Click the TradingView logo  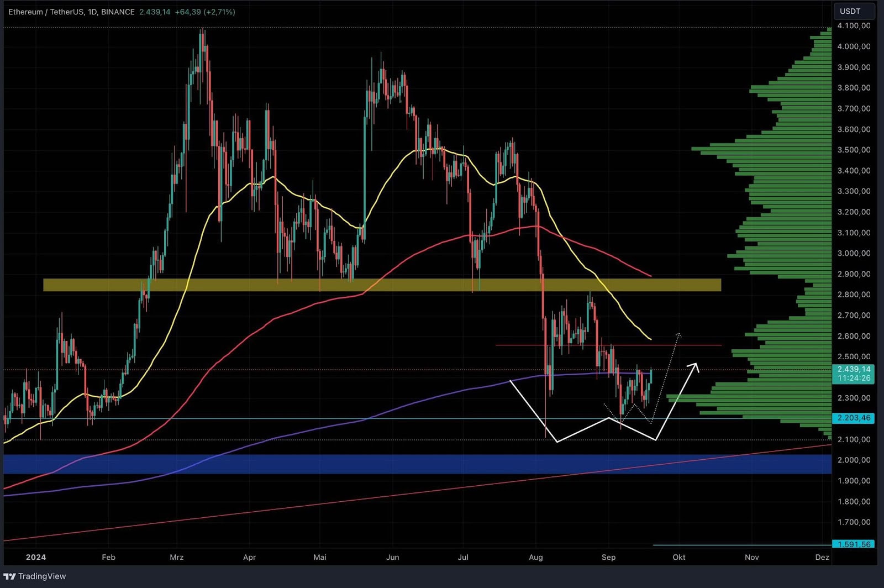[x=35, y=576]
